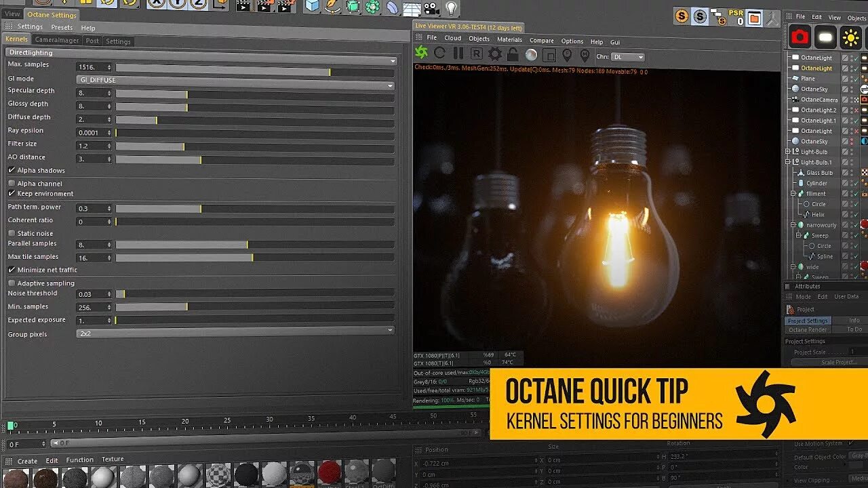This screenshot has height=488, width=868.
Task: Enable the Adaptive sampling checkbox
Action: click(x=12, y=283)
